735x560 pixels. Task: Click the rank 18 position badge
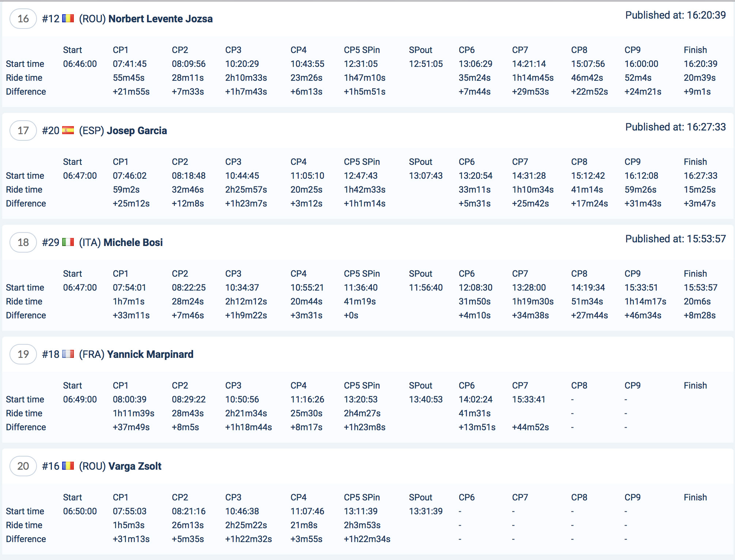click(x=23, y=242)
